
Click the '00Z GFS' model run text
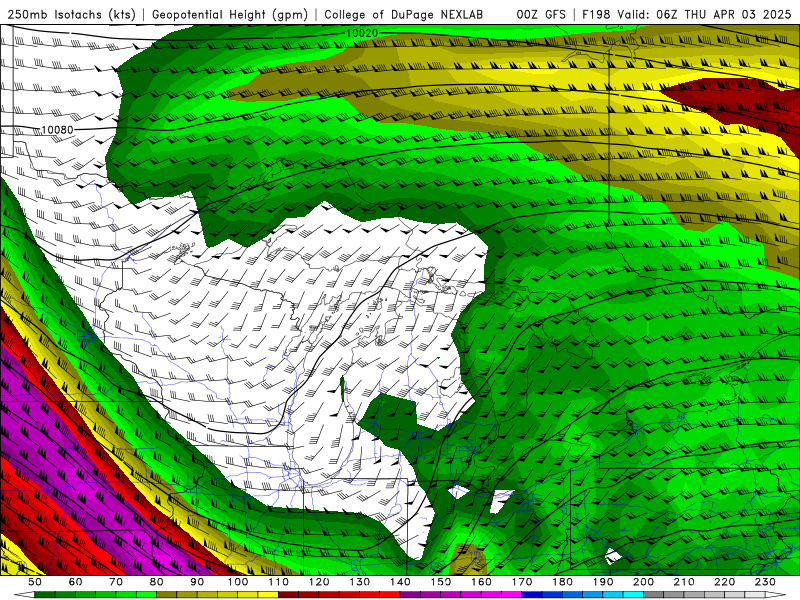541,14
